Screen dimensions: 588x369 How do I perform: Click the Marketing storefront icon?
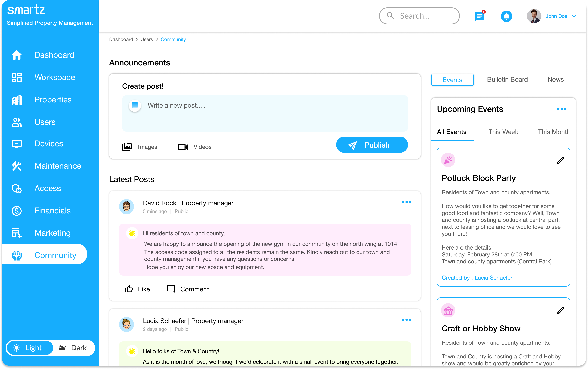click(x=17, y=233)
